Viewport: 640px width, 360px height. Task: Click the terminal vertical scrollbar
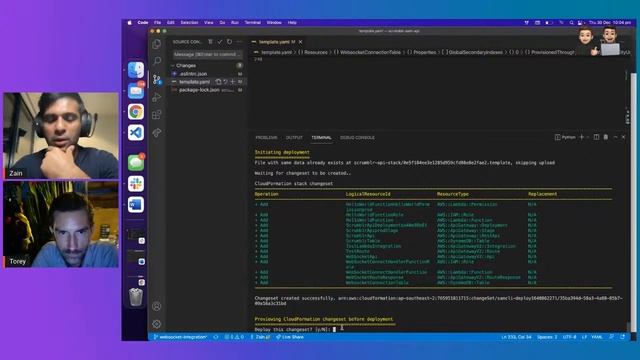[629, 327]
